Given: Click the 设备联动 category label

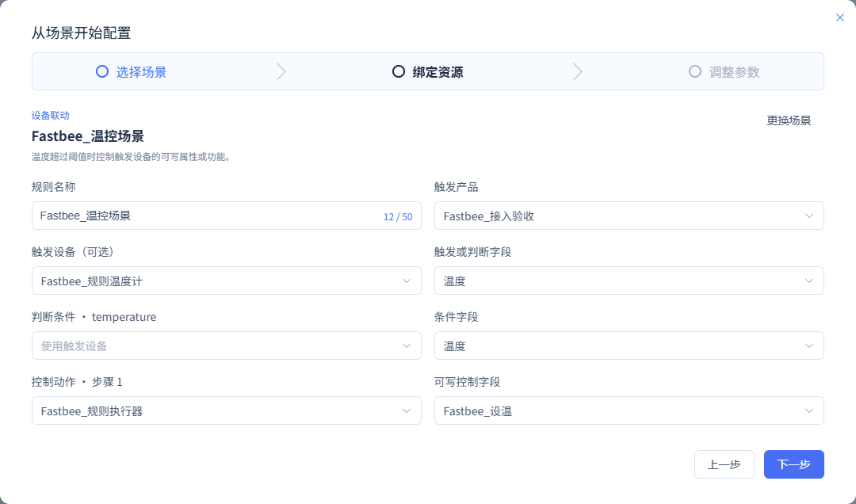Looking at the screenshot, I should click(x=50, y=115).
